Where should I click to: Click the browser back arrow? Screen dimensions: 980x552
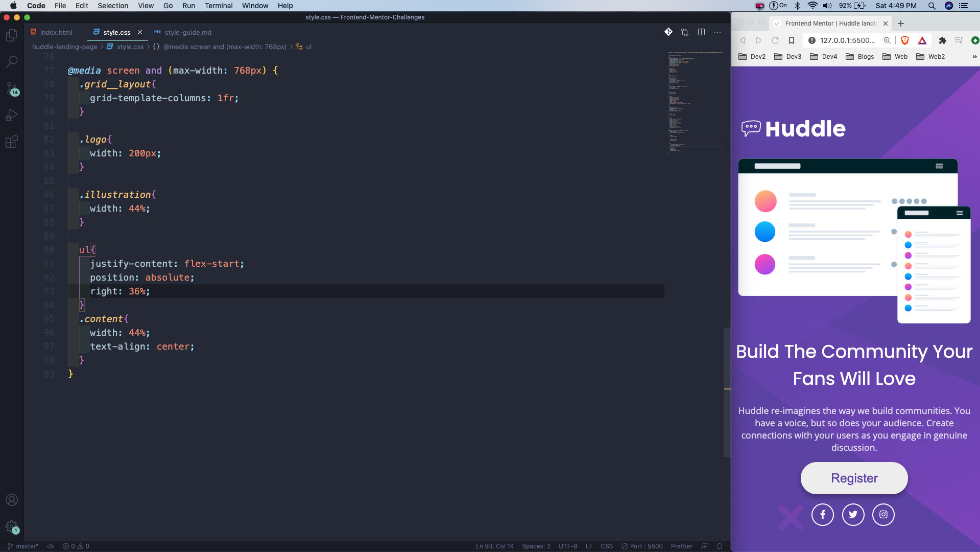coord(743,40)
